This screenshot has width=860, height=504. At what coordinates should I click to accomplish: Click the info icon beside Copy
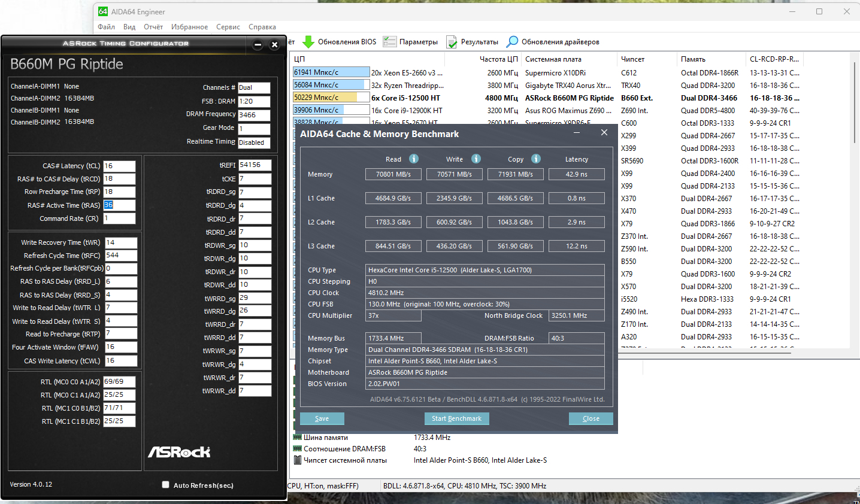coord(536,159)
